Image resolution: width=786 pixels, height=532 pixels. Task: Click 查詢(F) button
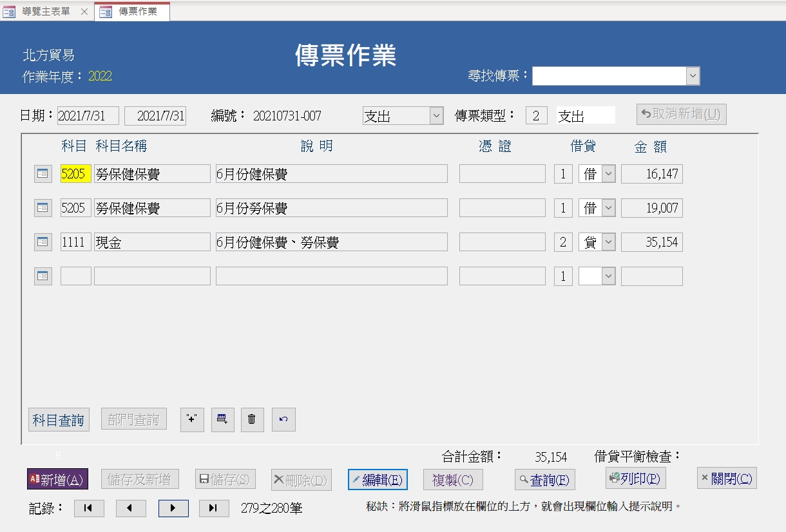[545, 479]
